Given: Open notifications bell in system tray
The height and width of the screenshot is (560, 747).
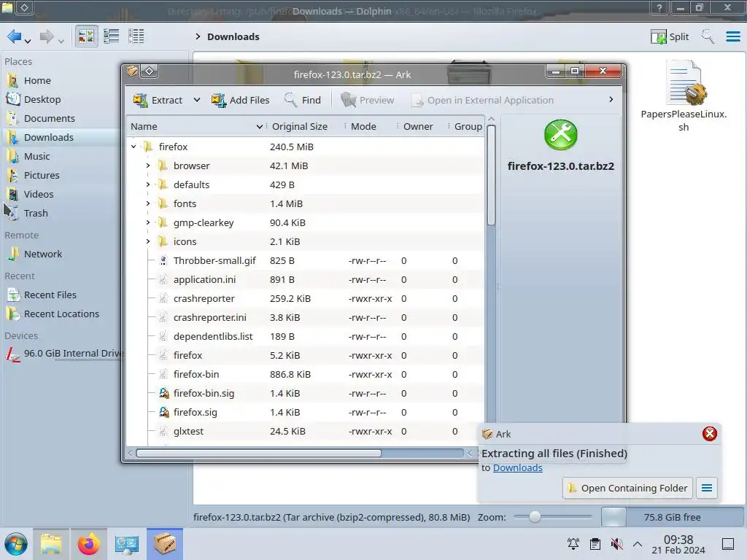Looking at the screenshot, I should (573, 544).
